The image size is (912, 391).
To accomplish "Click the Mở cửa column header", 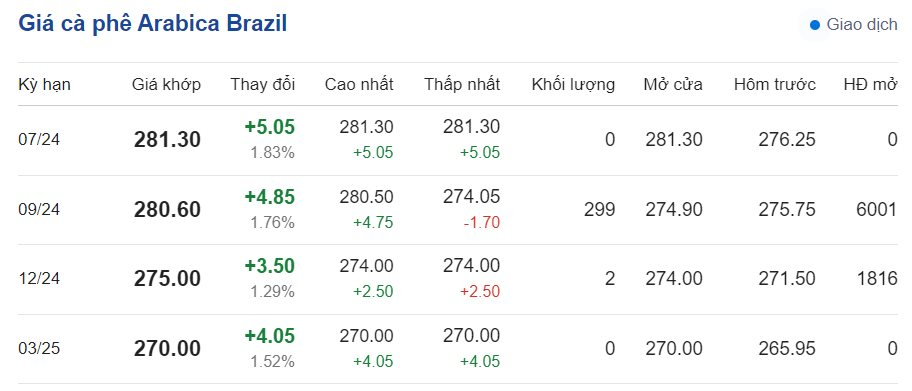I will (673, 84).
